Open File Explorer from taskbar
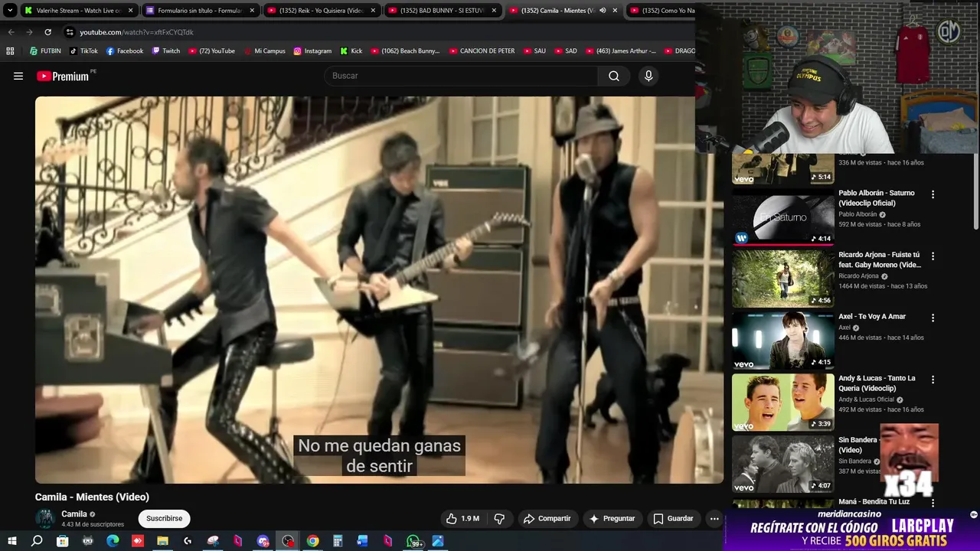 pyautogui.click(x=162, y=541)
